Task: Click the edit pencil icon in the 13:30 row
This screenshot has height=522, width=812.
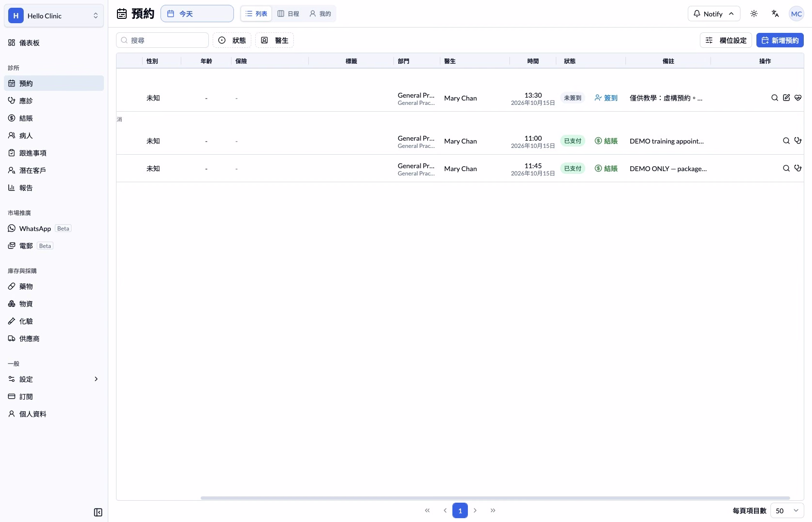Action: (786, 98)
